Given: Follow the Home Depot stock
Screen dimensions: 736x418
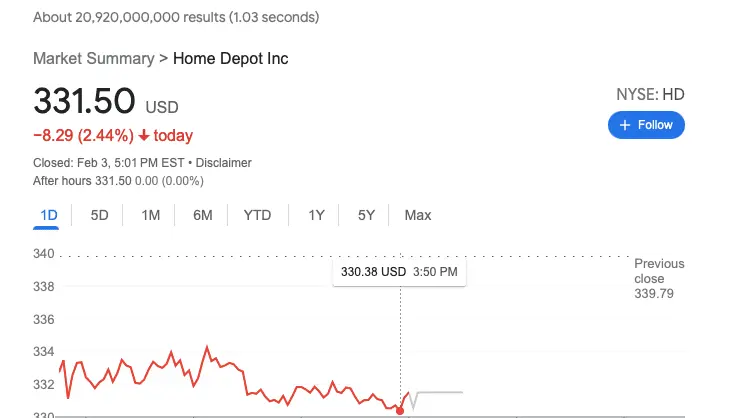Looking at the screenshot, I should click(x=646, y=125).
